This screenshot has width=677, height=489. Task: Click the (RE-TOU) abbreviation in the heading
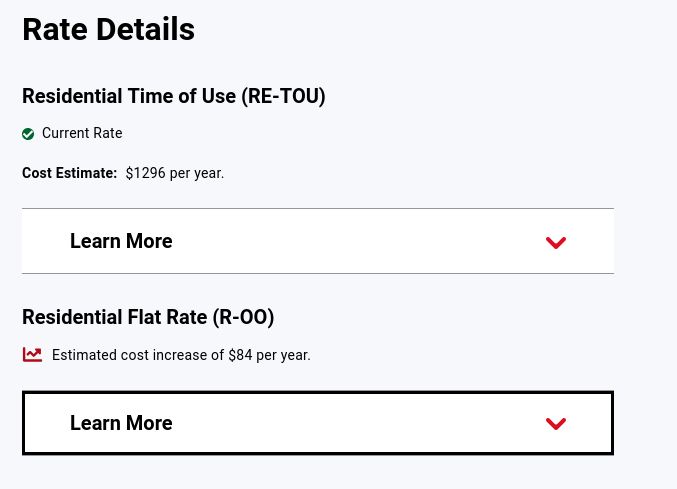point(283,96)
